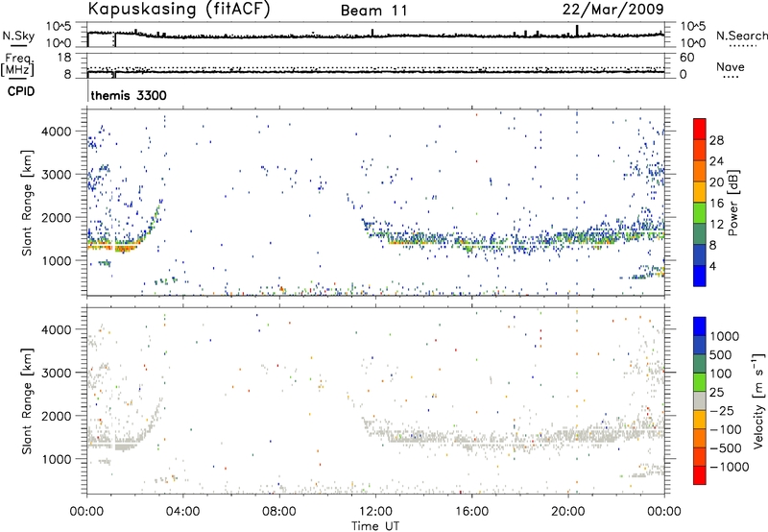Click the "20:00" time axis tick

tap(568, 512)
